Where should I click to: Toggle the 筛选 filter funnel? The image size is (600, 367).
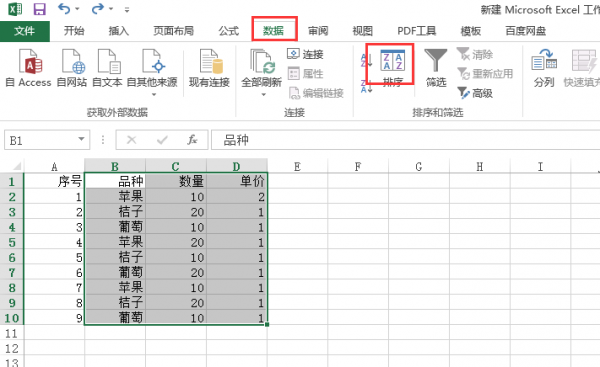pos(436,68)
